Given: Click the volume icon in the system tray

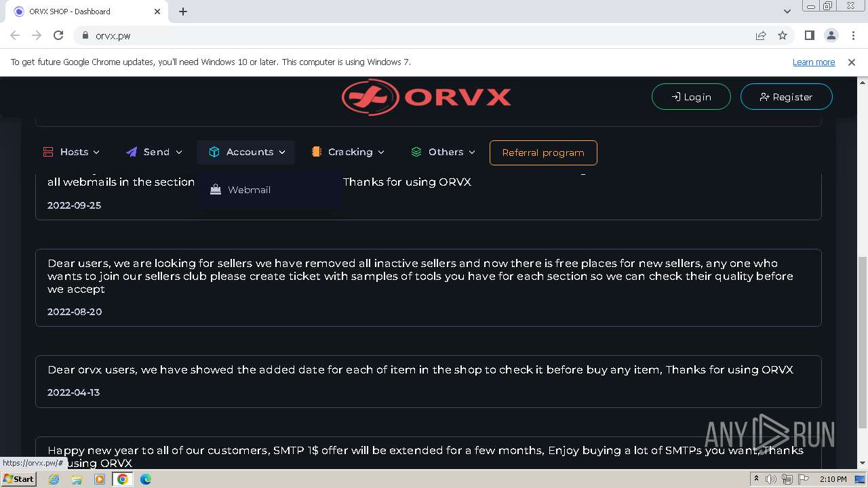Looking at the screenshot, I should click(771, 479).
